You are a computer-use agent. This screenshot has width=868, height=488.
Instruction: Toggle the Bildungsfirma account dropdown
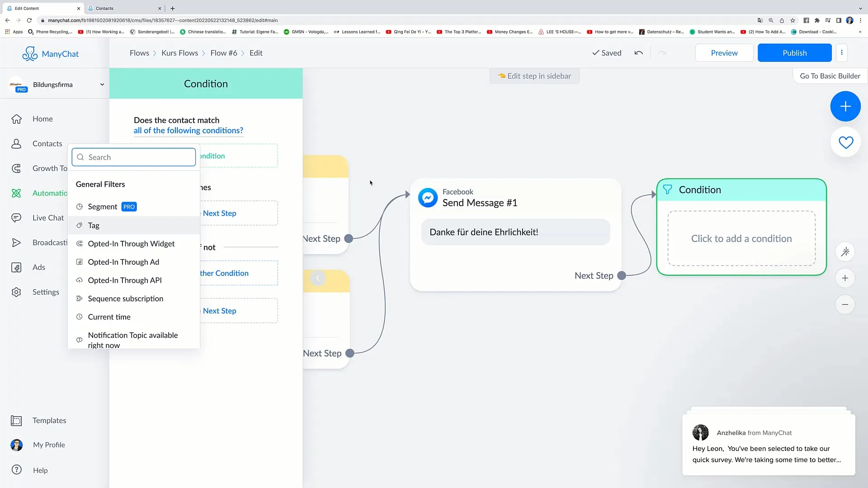tap(101, 84)
